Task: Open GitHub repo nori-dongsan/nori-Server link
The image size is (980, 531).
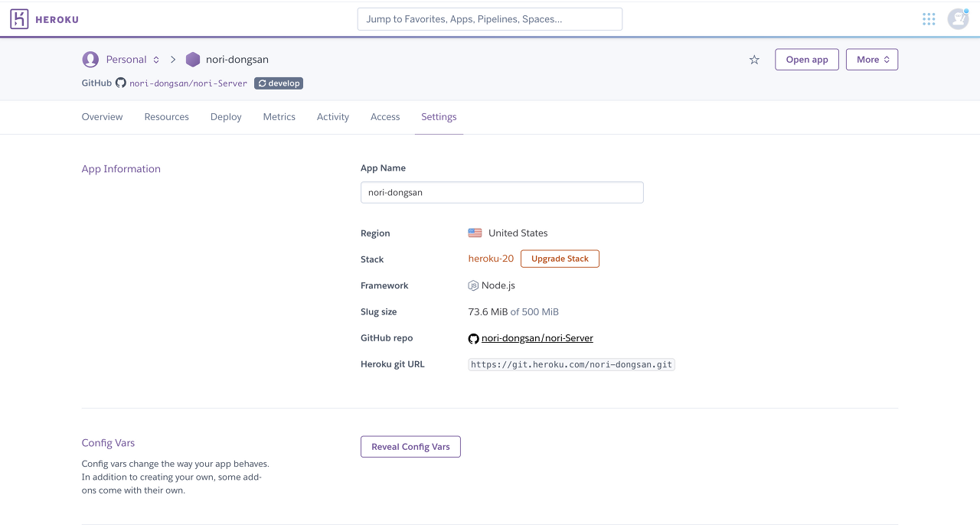Action: point(537,338)
